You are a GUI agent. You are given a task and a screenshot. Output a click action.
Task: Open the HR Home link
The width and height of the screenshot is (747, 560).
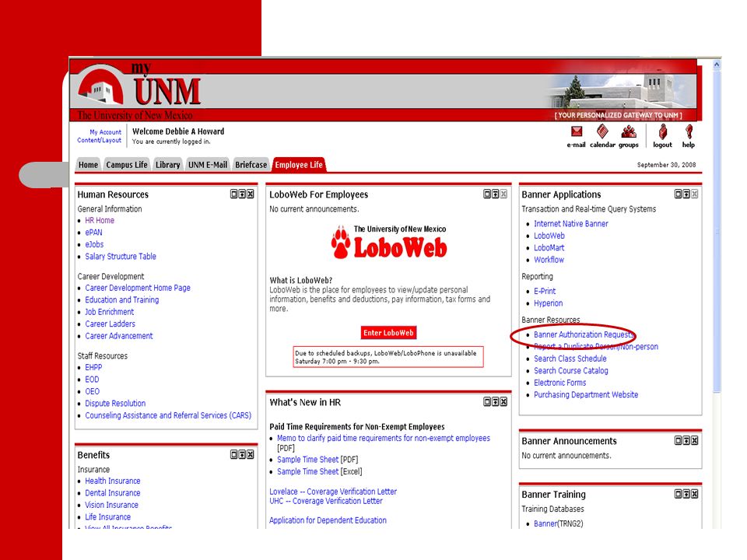(100, 220)
